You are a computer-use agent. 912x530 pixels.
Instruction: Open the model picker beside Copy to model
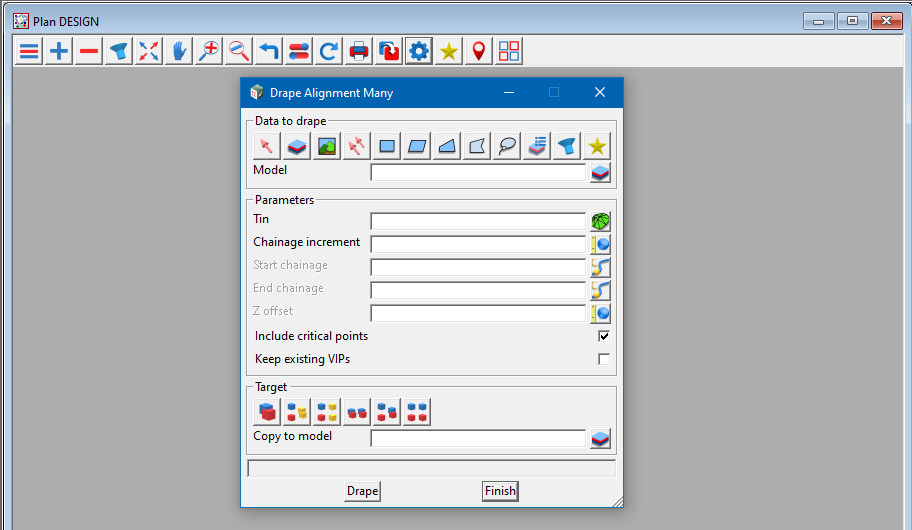pos(600,438)
